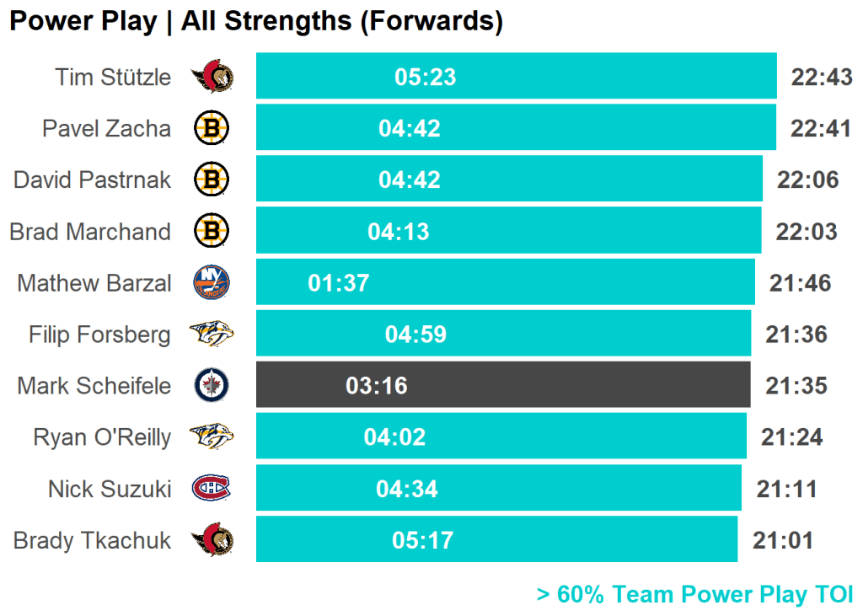Screen dimensions: 863x616
Task: Click Mathew Barzal's bar labeled 01:37
Action: click(505, 282)
